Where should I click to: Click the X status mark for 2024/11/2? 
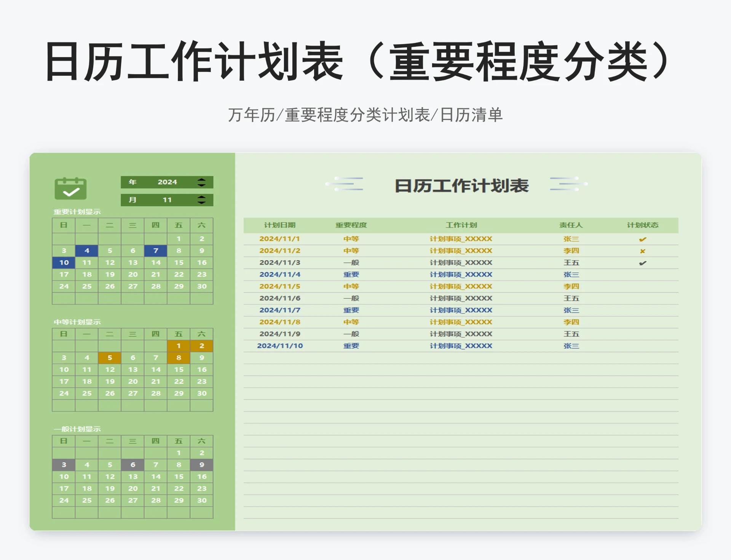coord(643,250)
